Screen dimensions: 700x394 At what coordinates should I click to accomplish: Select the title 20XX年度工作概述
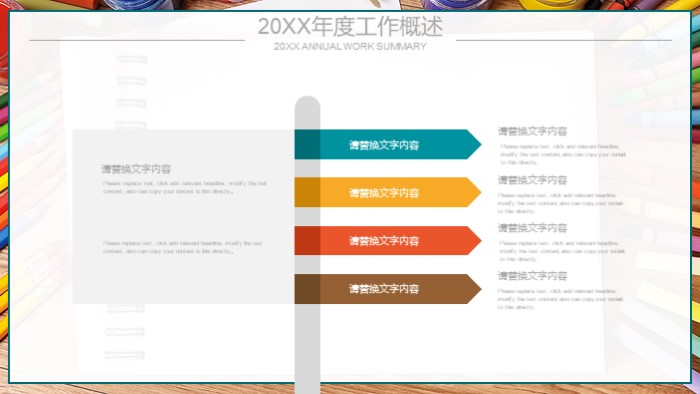(x=350, y=26)
